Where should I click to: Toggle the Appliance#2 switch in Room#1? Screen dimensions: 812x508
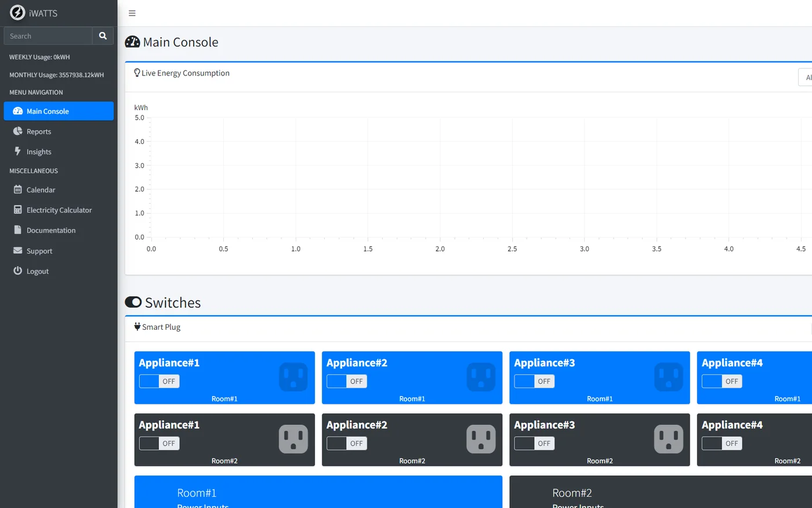tap(347, 381)
